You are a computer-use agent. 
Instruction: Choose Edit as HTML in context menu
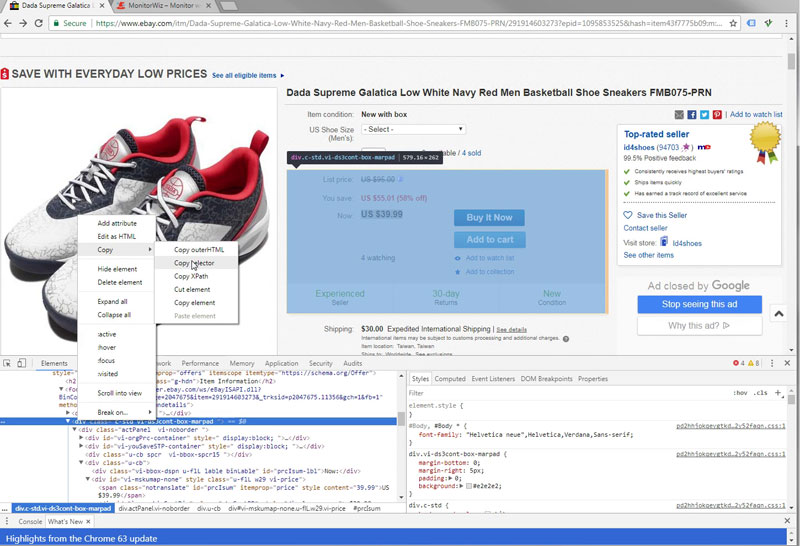[x=117, y=236]
